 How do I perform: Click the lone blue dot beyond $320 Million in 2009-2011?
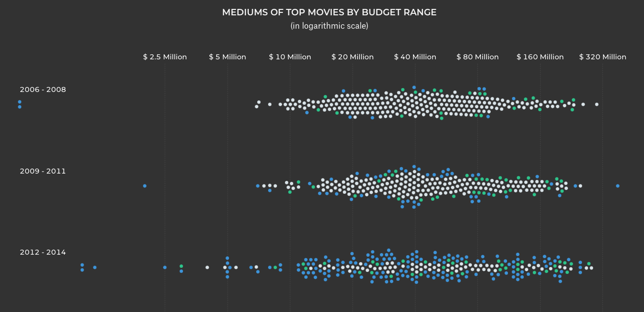point(618,186)
